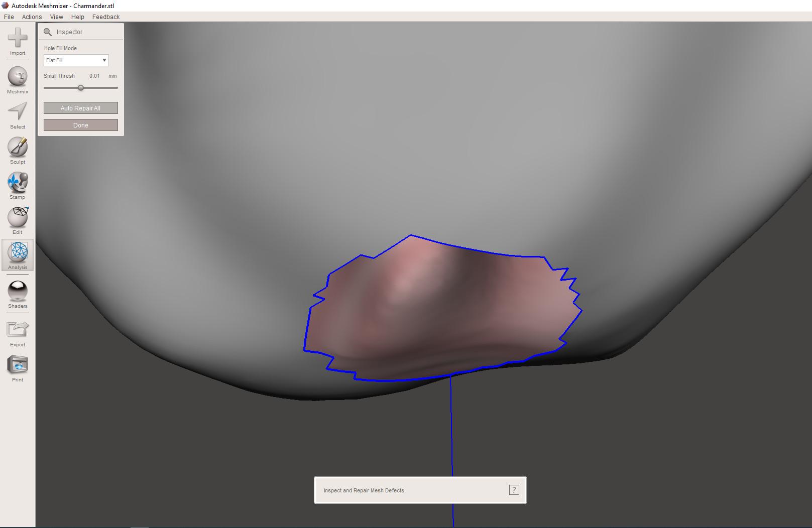
Task: Click the Done button
Action: point(81,125)
